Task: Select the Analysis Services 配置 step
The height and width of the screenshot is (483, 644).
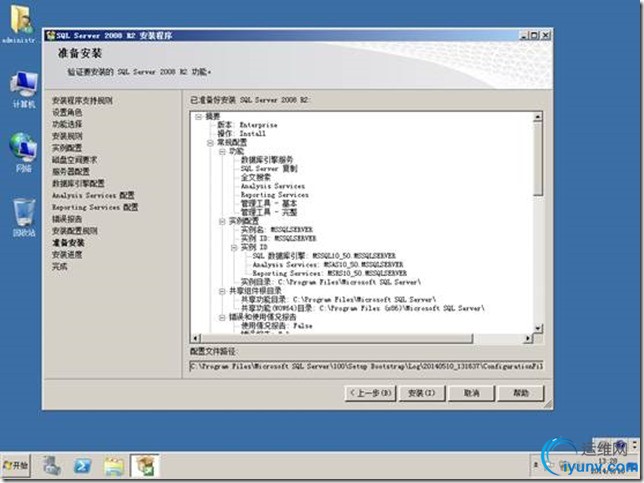Action: pos(93,196)
